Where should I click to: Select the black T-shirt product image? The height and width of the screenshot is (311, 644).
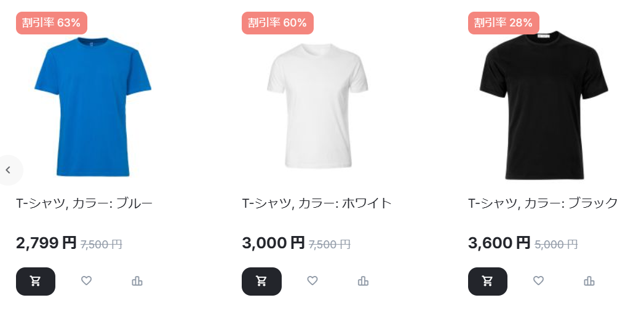tap(543, 106)
